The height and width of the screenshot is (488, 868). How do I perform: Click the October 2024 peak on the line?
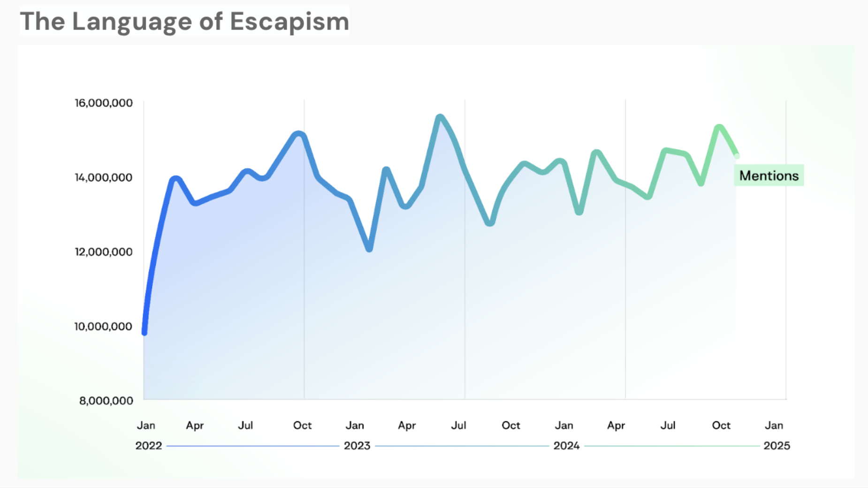point(719,127)
